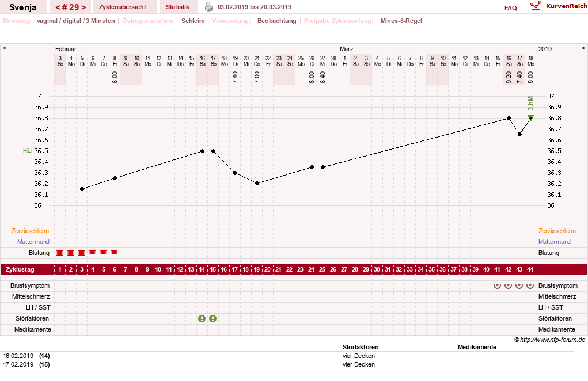Screen dimensions: 588x381
Task: Click the Februar month label
Action: [x=66, y=49]
